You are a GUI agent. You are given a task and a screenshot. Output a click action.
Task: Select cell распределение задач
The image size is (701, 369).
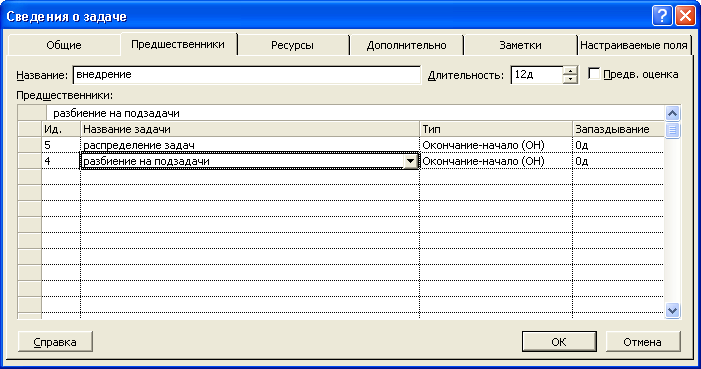pyautogui.click(x=250, y=145)
